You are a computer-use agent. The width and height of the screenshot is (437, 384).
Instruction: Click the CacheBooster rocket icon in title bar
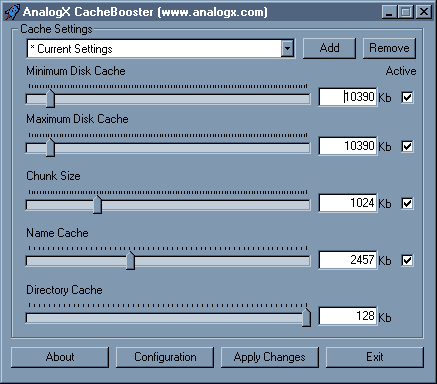pyautogui.click(x=12, y=12)
